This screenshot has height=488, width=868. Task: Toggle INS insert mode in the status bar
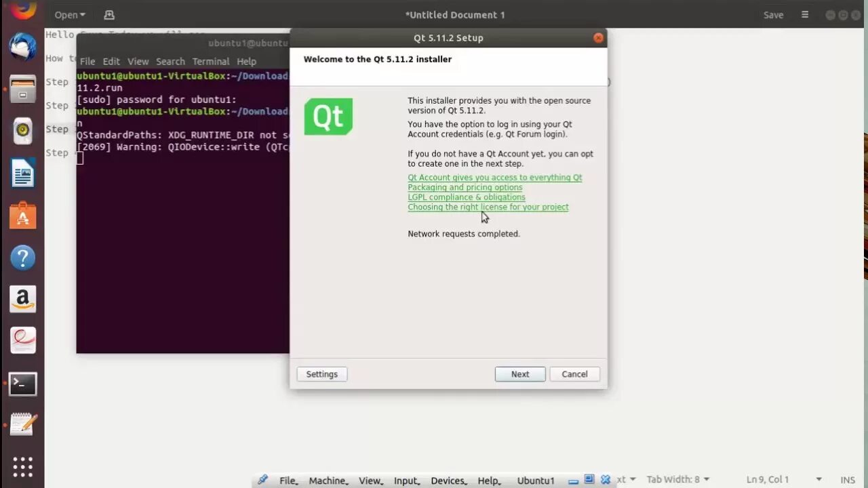pos(848,479)
